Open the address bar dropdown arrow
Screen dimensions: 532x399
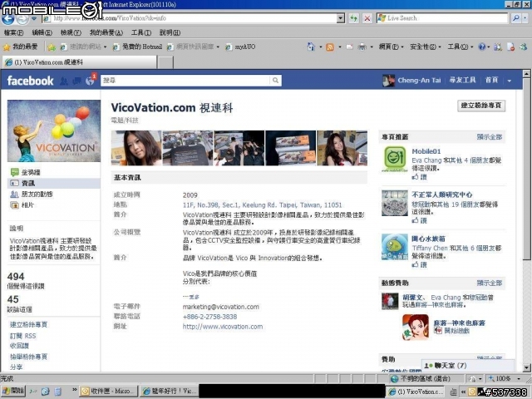pyautogui.click(x=341, y=18)
